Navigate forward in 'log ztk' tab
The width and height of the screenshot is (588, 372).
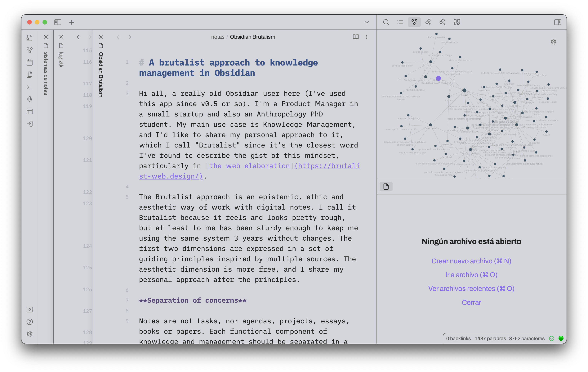[89, 37]
